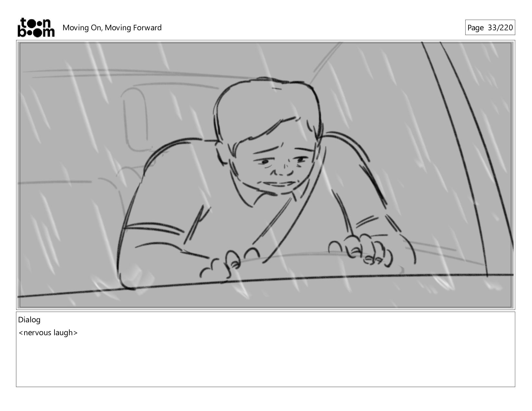Select the storyboard panel thumbnail image
Screen dimensions: 532x411
tap(266, 175)
